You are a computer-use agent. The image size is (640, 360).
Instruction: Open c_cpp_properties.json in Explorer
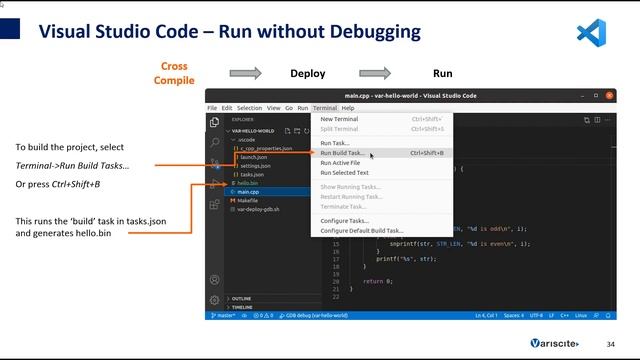point(267,149)
